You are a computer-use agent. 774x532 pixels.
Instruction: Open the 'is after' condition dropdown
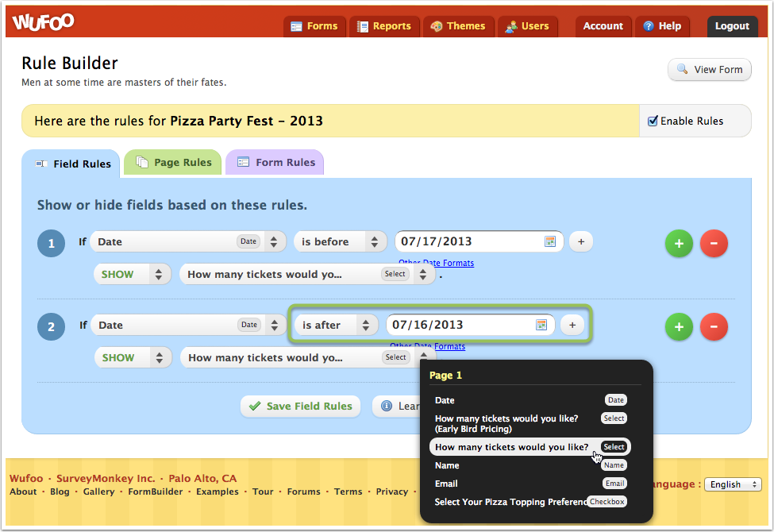(337, 325)
